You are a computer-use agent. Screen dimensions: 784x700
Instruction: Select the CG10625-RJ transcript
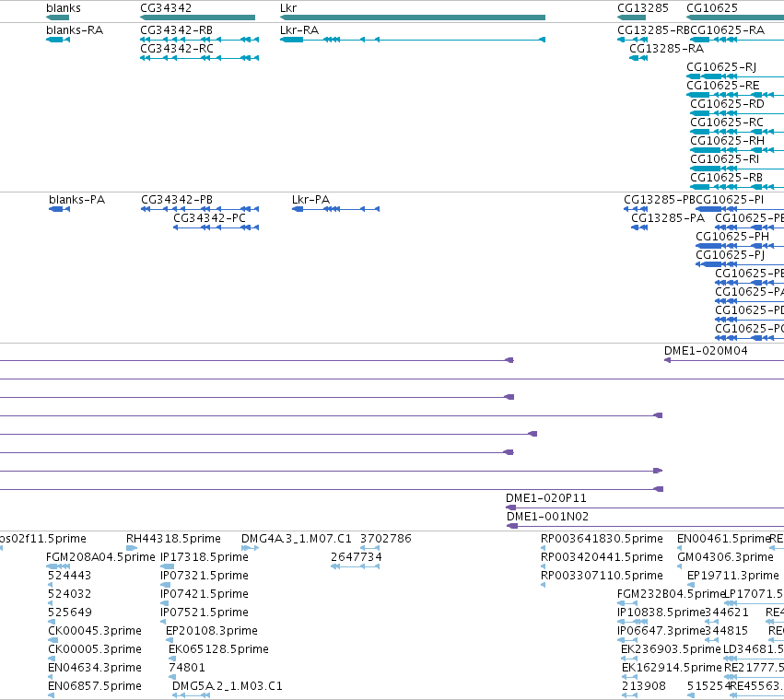(735, 76)
